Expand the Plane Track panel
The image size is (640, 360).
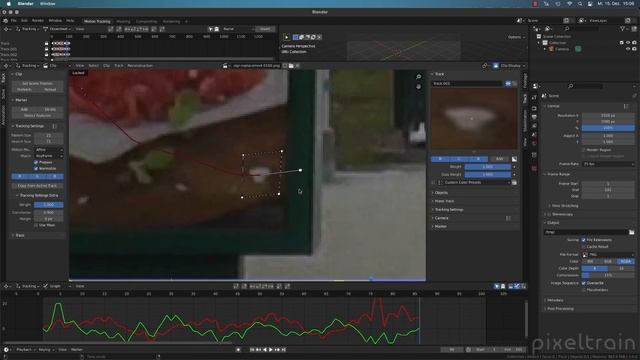click(x=444, y=201)
